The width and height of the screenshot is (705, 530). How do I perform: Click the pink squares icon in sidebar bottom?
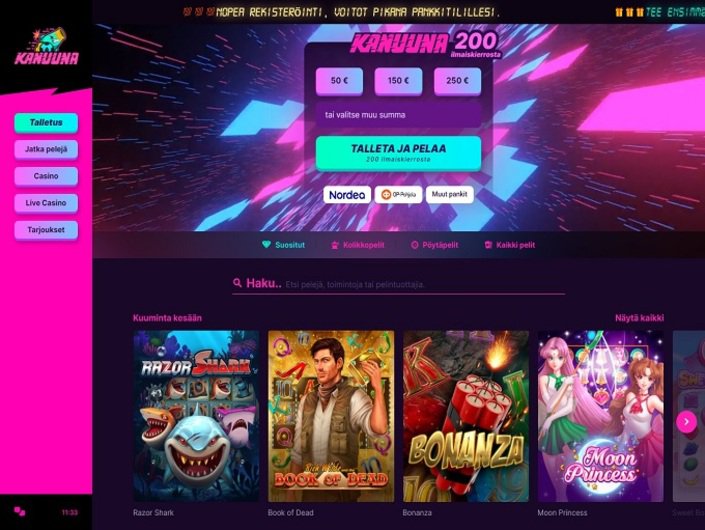19,512
